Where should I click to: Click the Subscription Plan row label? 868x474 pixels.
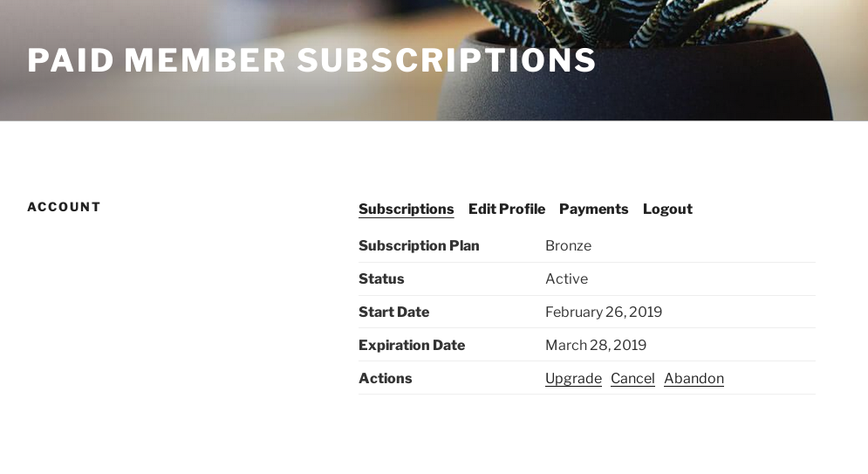419,245
